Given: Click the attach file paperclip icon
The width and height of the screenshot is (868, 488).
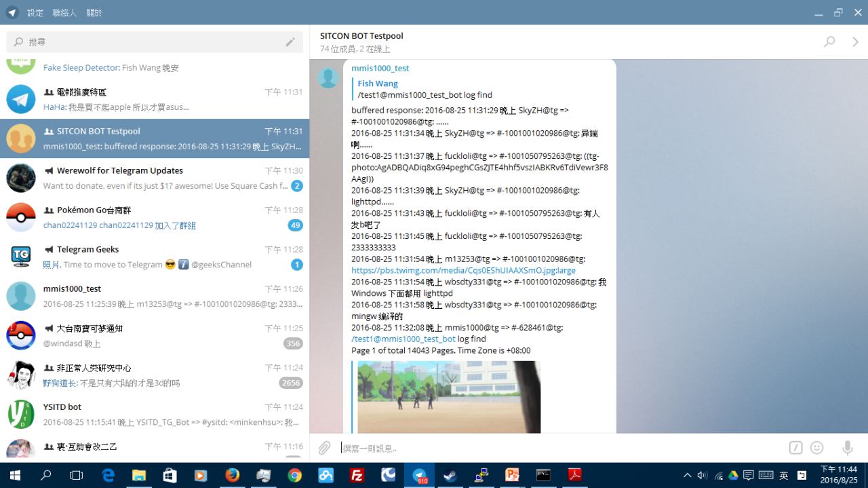Looking at the screenshot, I should pyautogui.click(x=325, y=448).
